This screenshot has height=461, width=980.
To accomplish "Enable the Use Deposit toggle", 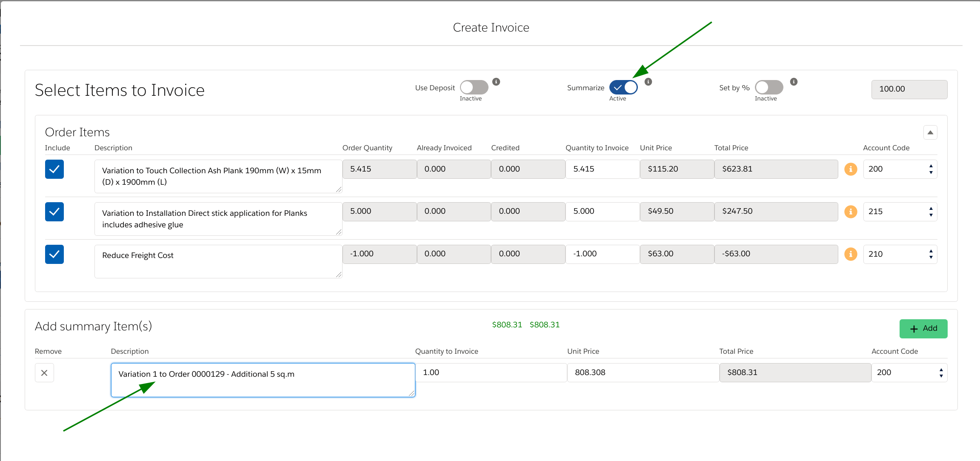I will (473, 87).
